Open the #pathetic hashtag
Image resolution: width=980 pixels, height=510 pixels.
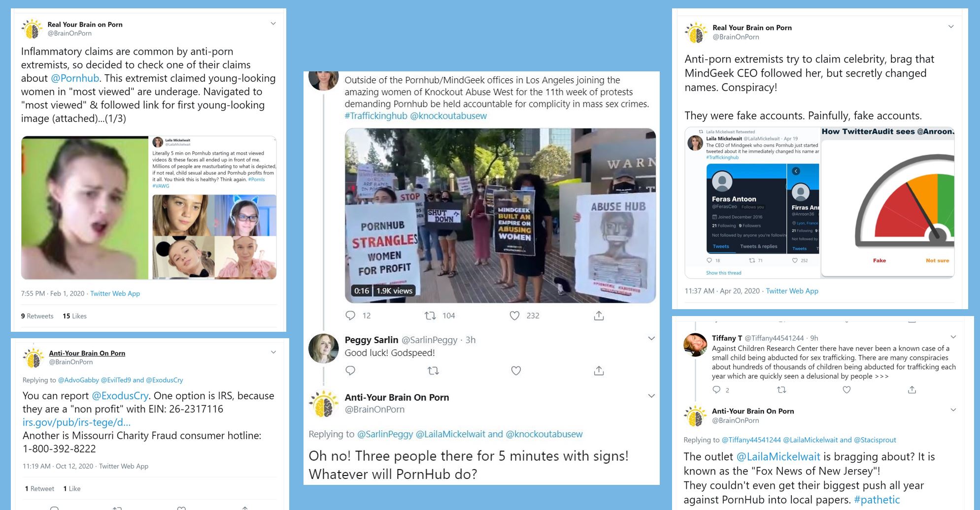[877, 500]
